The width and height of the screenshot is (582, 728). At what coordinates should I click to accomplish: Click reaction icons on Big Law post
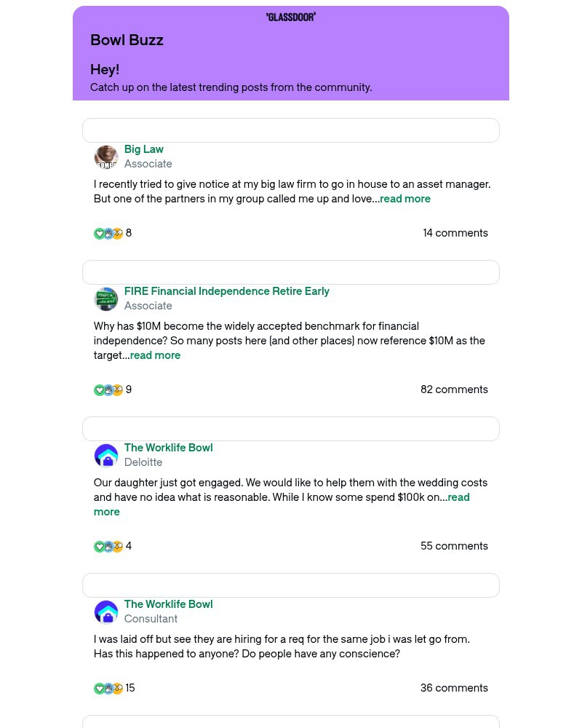click(108, 234)
